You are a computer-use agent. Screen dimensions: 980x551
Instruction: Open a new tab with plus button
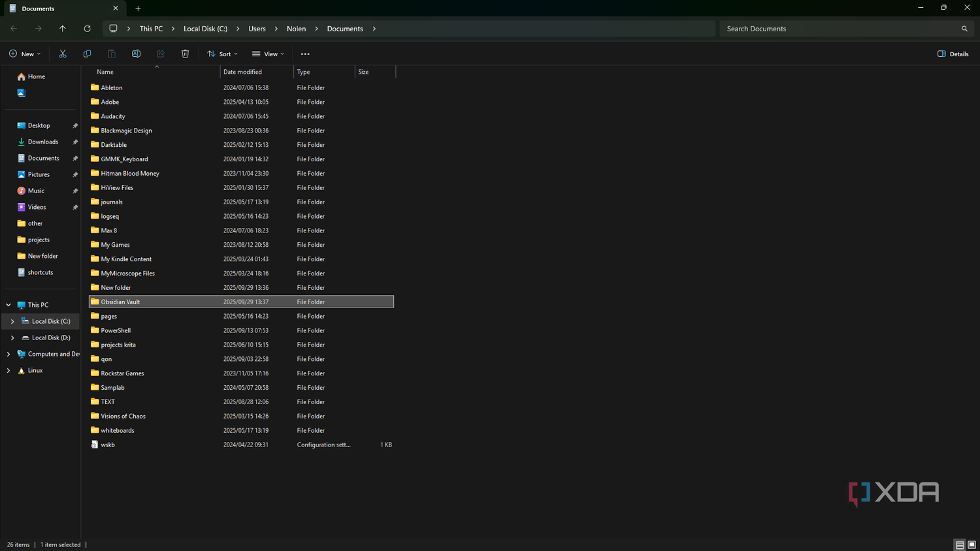click(x=138, y=8)
